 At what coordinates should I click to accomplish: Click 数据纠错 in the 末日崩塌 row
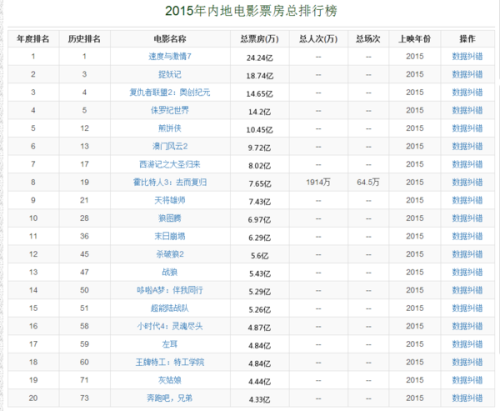[467, 236]
